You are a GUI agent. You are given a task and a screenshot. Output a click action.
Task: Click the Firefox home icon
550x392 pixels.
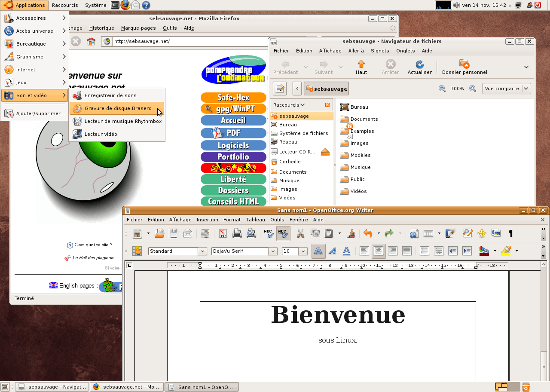coord(91,41)
